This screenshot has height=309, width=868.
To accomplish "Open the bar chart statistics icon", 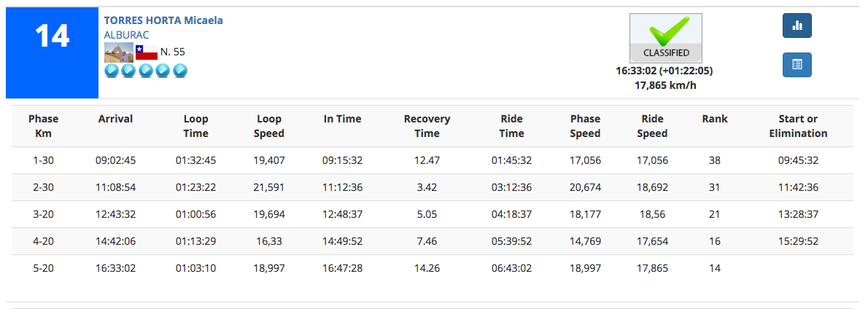I will (x=797, y=26).
